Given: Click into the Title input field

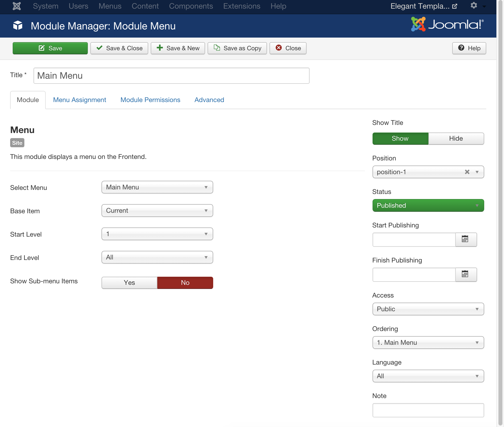Looking at the screenshot, I should (172, 76).
